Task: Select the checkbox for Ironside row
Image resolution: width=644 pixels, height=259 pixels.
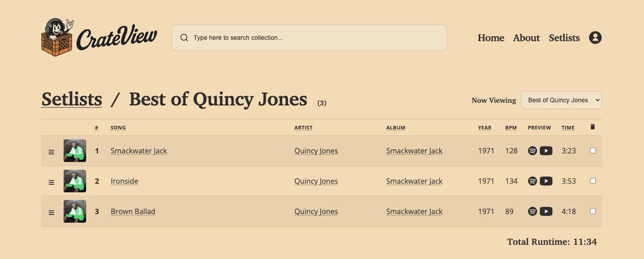Action: [x=593, y=180]
